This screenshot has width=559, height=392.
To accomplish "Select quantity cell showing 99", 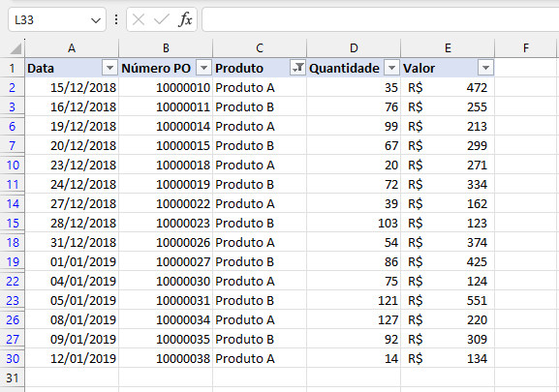I will point(354,126).
